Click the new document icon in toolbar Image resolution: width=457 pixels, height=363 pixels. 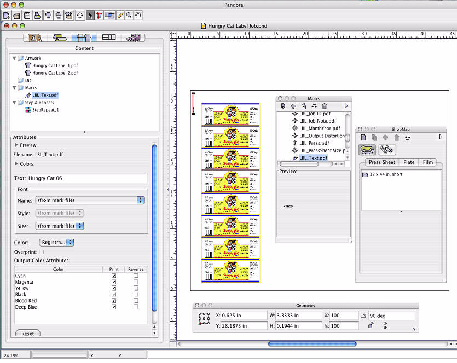pyautogui.click(x=6, y=15)
